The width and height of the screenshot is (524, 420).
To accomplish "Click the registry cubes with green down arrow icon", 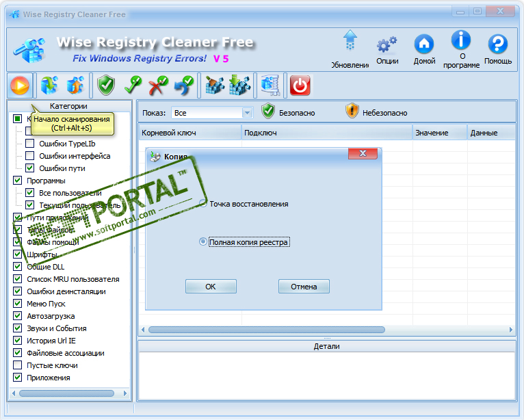I will 239,86.
